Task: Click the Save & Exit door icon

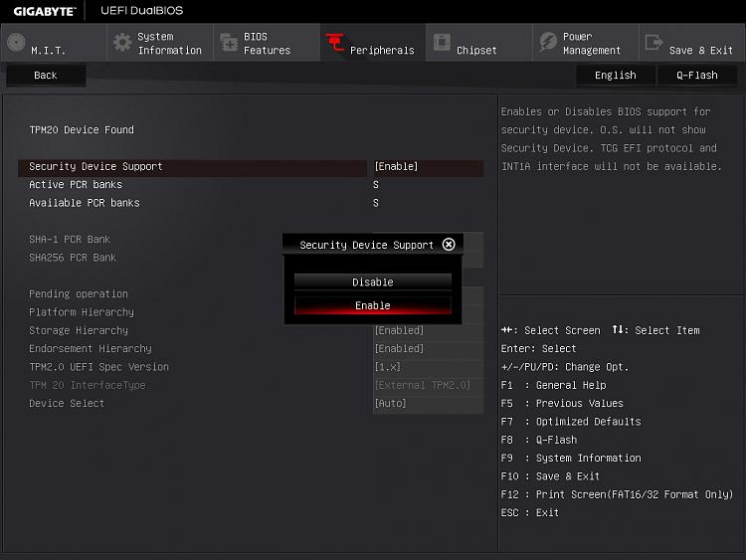Action: pos(653,43)
